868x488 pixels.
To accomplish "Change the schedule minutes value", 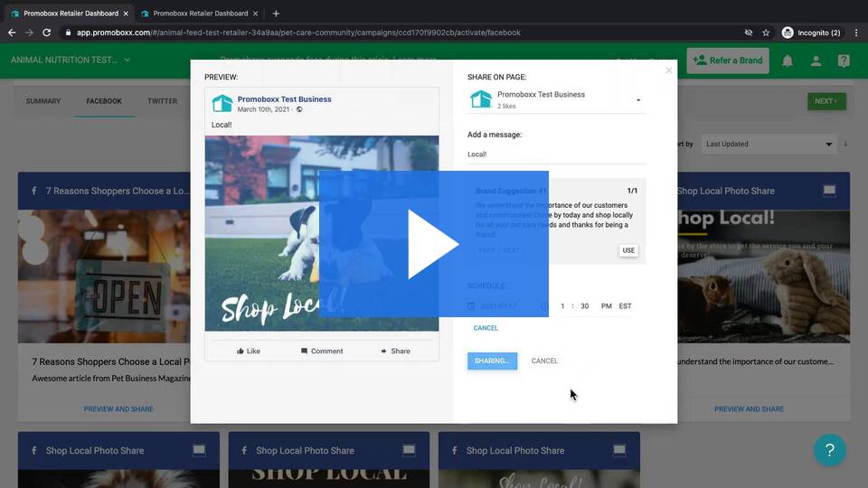I will click(585, 306).
